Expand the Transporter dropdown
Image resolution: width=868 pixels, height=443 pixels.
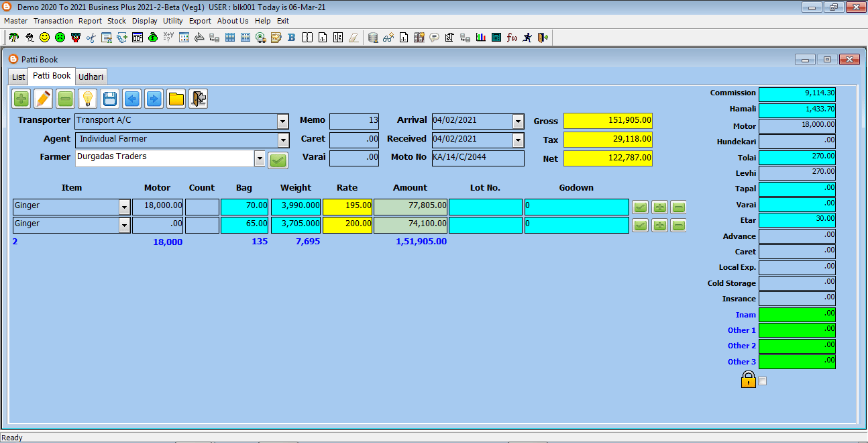tap(282, 121)
